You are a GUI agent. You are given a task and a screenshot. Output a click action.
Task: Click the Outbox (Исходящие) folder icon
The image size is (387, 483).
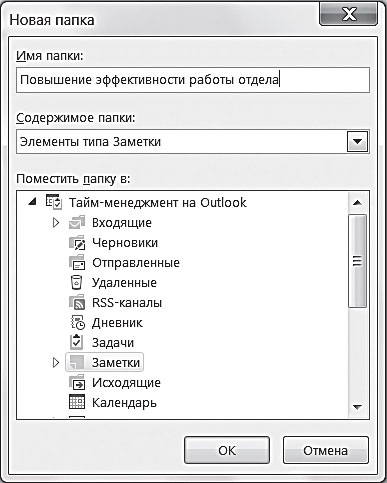tap(77, 382)
